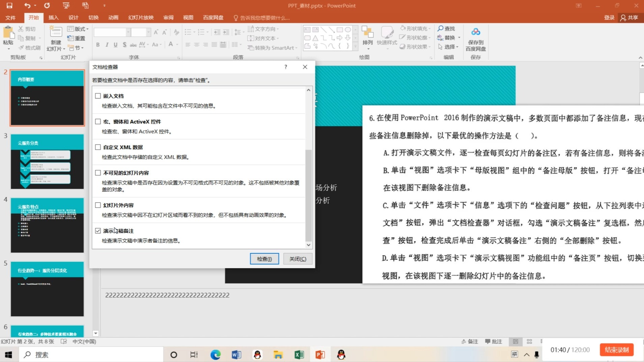Apply bold formatting to text
Screen dimensions: 644x362
click(98, 44)
